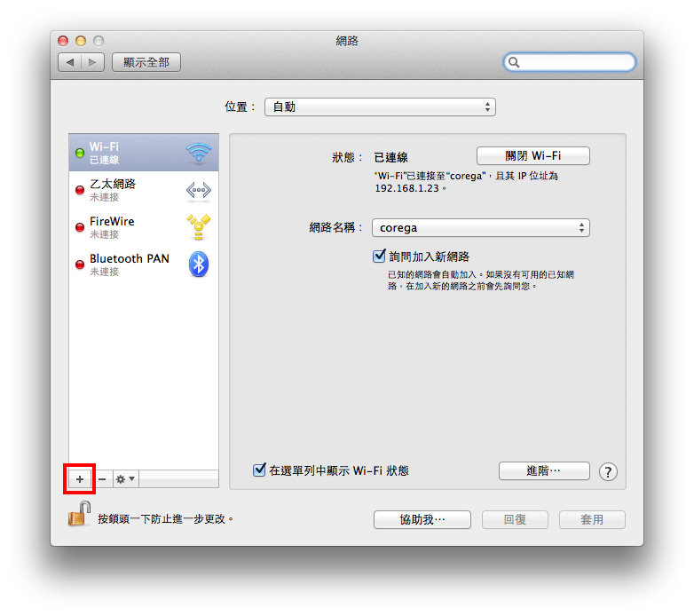694x616 pixels.
Task: Open the help question mark button
Action: click(x=608, y=471)
